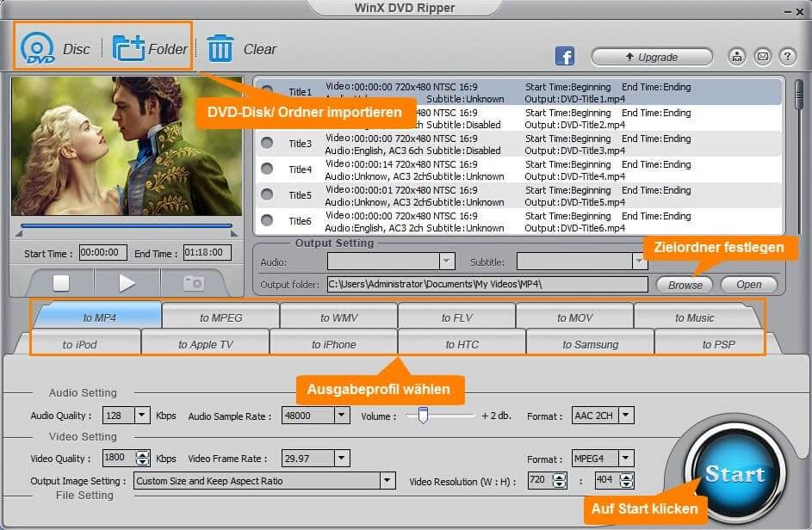Open the output folder
Screen dimensions: 812x530
[749, 285]
